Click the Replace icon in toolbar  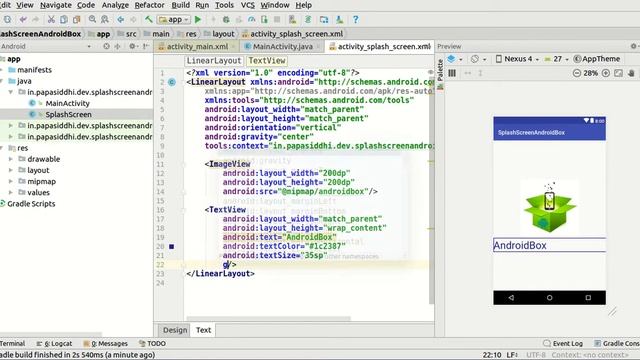pyautogui.click(x=105, y=19)
